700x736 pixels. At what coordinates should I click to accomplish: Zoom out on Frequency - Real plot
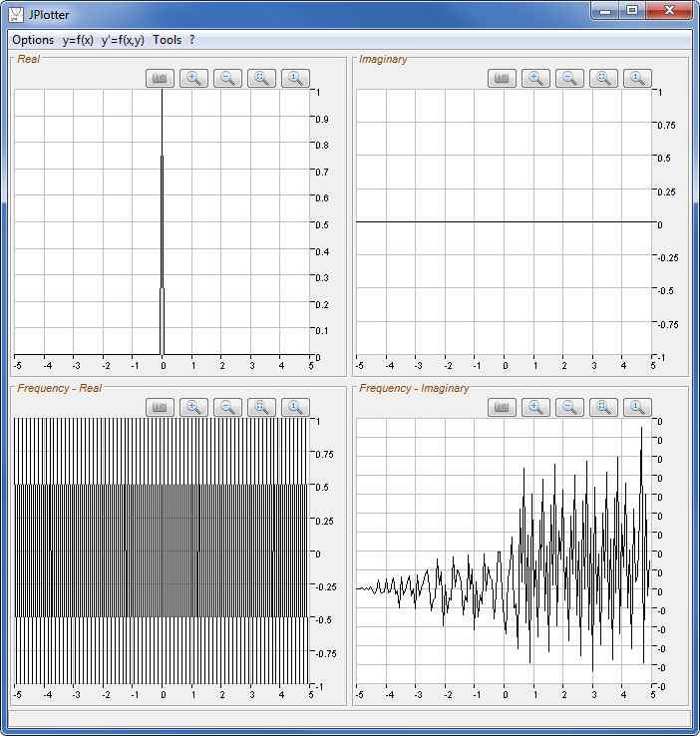[x=228, y=407]
